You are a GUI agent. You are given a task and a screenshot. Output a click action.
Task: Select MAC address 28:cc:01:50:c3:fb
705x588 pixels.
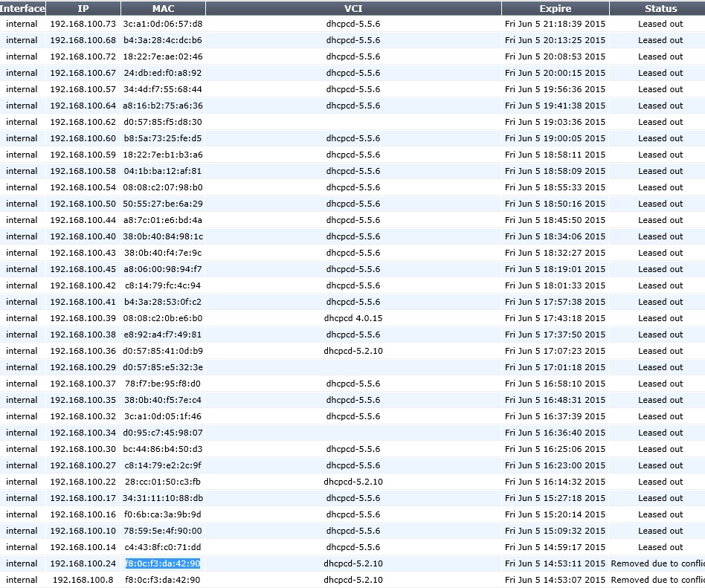(x=163, y=482)
